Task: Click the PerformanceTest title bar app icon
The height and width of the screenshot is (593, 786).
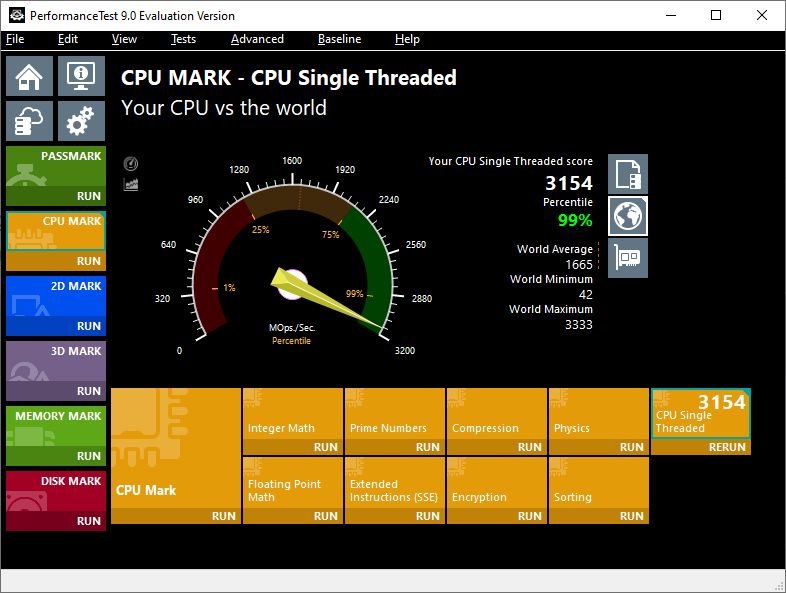Action: [x=17, y=16]
